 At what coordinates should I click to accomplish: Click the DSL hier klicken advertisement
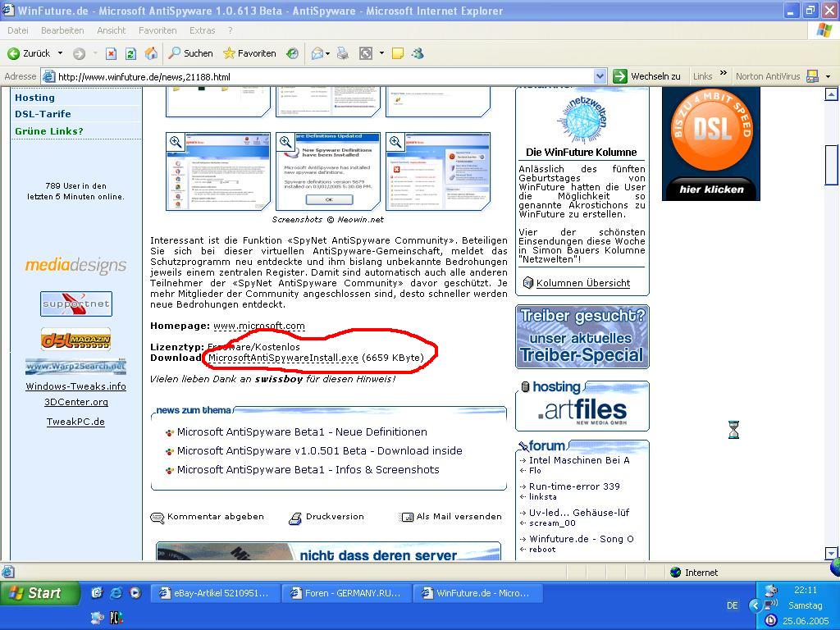pyautogui.click(x=711, y=144)
